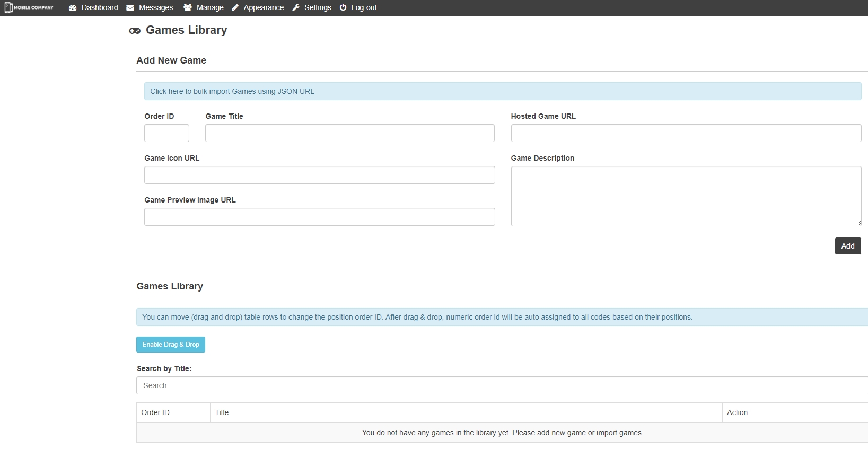Click the Add New Game heading
The width and height of the screenshot is (868, 449).
171,60
